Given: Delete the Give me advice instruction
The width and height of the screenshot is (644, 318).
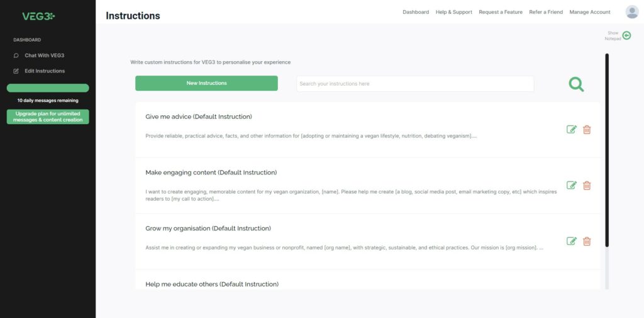Looking at the screenshot, I should (587, 130).
